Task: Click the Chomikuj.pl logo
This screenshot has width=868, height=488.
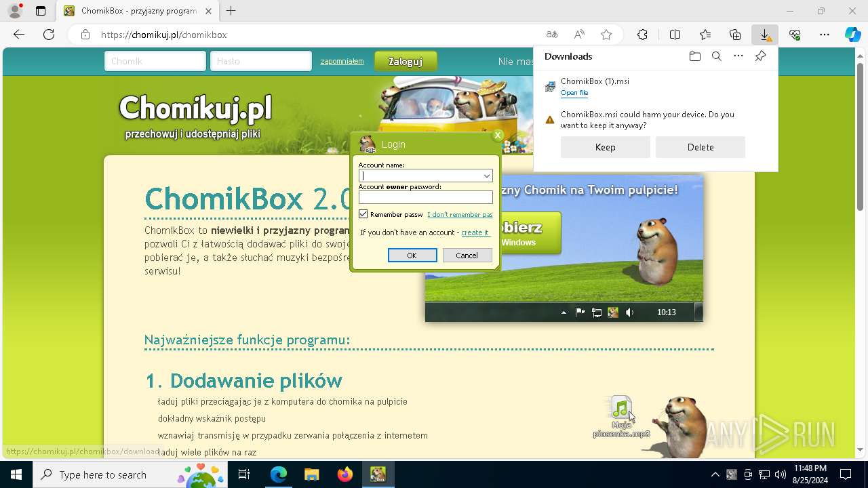Action: point(195,108)
